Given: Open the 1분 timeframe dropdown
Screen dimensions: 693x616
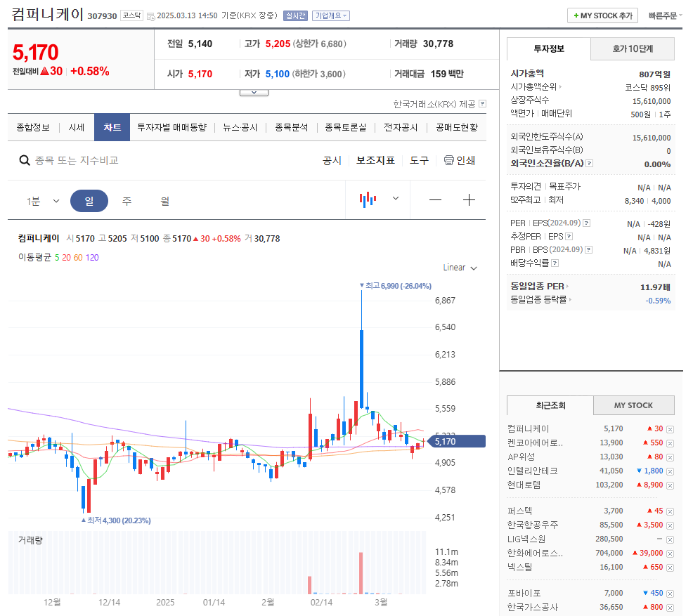Looking at the screenshot, I should tap(42, 200).
